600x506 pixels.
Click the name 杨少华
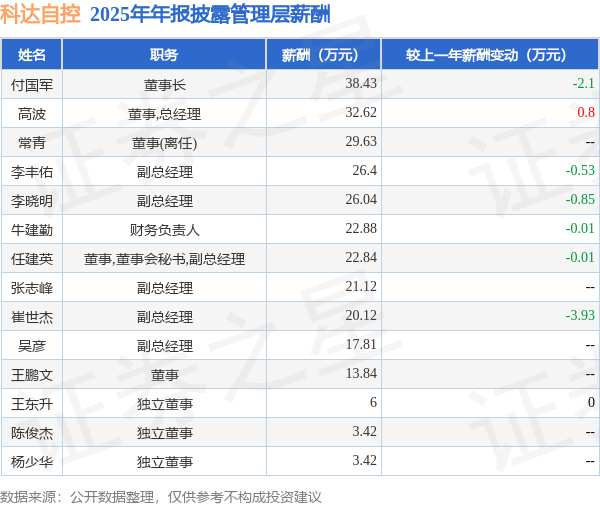32,462
